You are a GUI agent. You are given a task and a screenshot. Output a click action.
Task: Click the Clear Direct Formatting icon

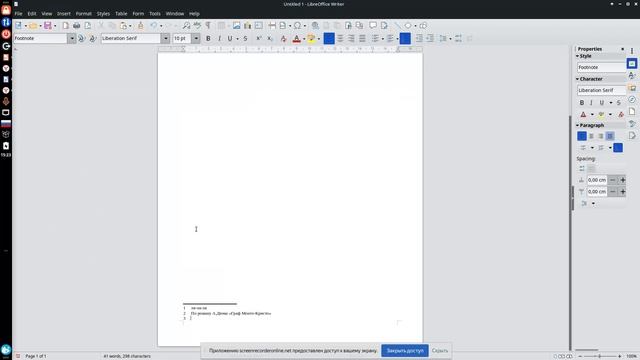click(x=283, y=38)
